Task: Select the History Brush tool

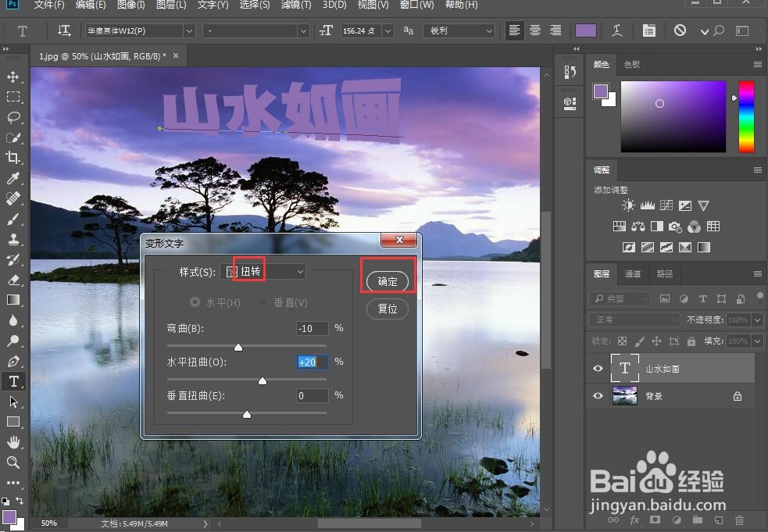Action: 13,259
